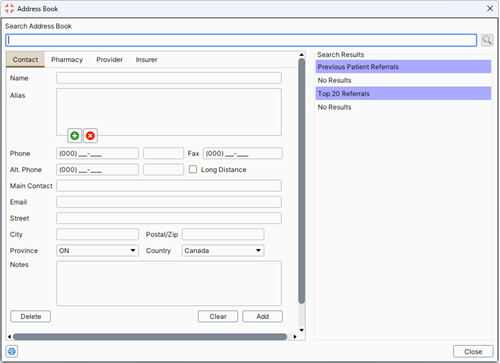Click the vertical scrollbar thumb in the form
The width and height of the screenshot is (500, 363).
coord(302,181)
